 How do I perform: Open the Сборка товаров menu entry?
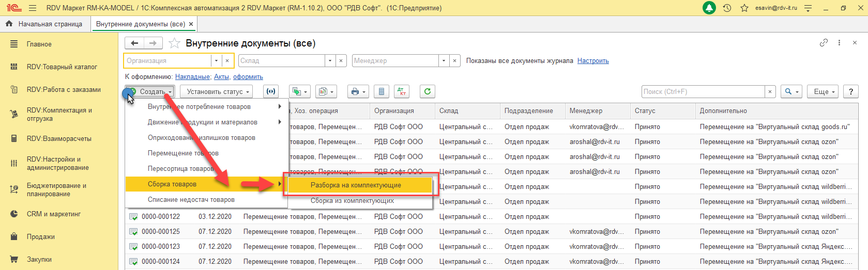tap(206, 184)
